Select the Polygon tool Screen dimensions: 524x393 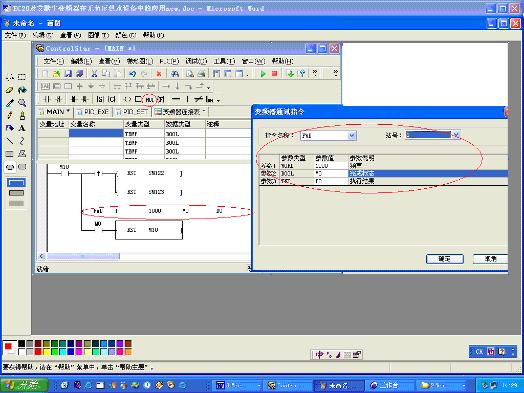coord(22,154)
